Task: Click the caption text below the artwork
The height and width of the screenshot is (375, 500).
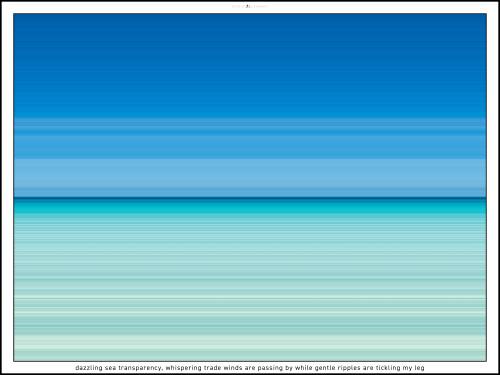Action: (x=250, y=368)
